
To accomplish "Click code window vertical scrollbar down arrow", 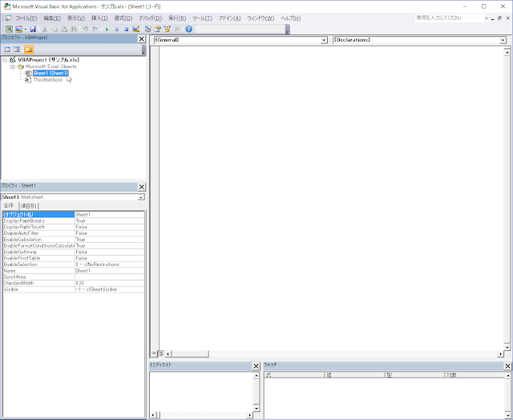I will tap(507, 347).
